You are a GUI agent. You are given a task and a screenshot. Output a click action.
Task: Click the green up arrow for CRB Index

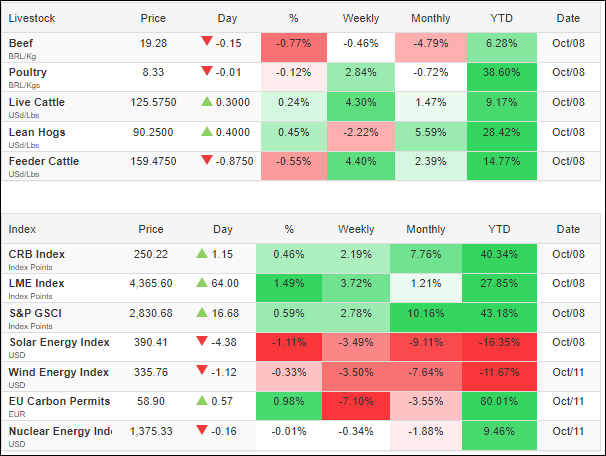[201, 254]
